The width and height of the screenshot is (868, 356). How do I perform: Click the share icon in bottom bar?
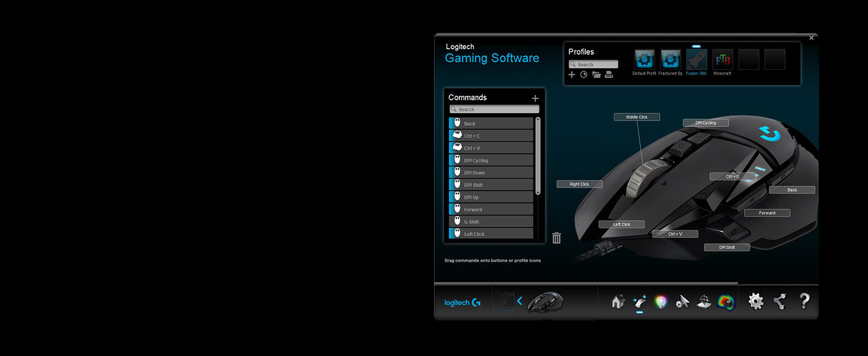point(780,301)
